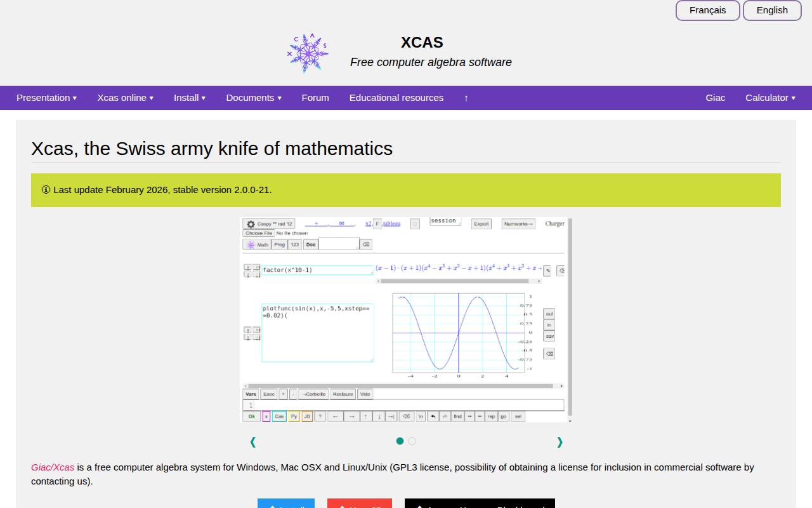Open Educational resources
812x508 pixels.
tap(396, 98)
